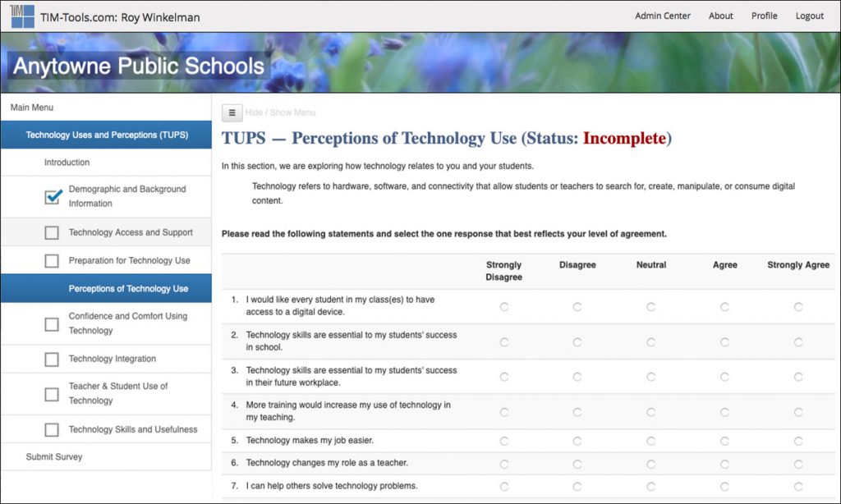Go to Profile in top navigation

pos(764,16)
